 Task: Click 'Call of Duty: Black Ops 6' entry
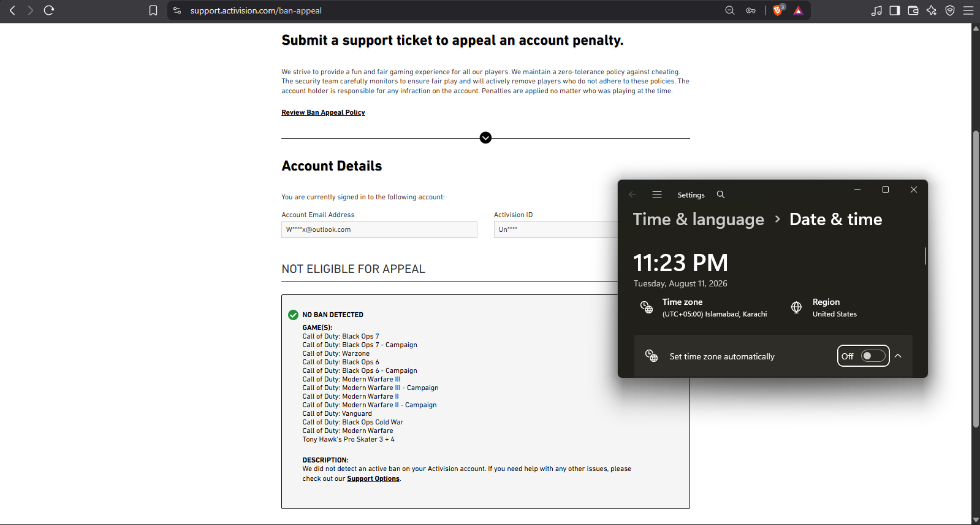pyautogui.click(x=341, y=362)
